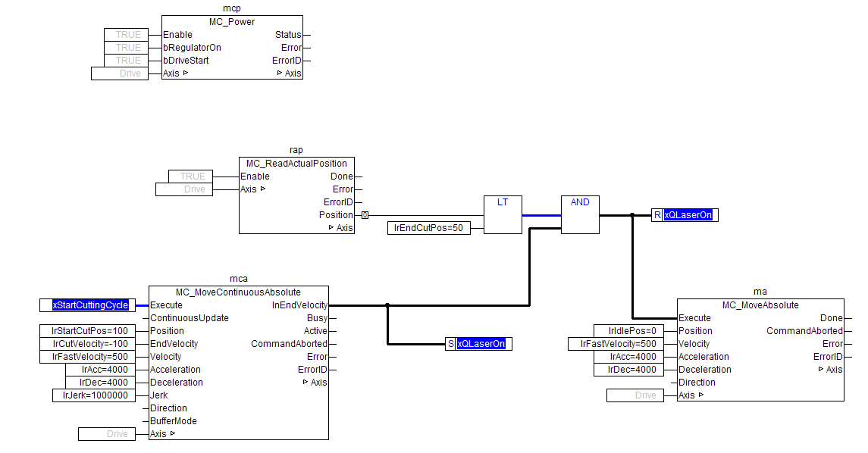Select the AND logic block
The image size is (868, 453).
(580, 214)
